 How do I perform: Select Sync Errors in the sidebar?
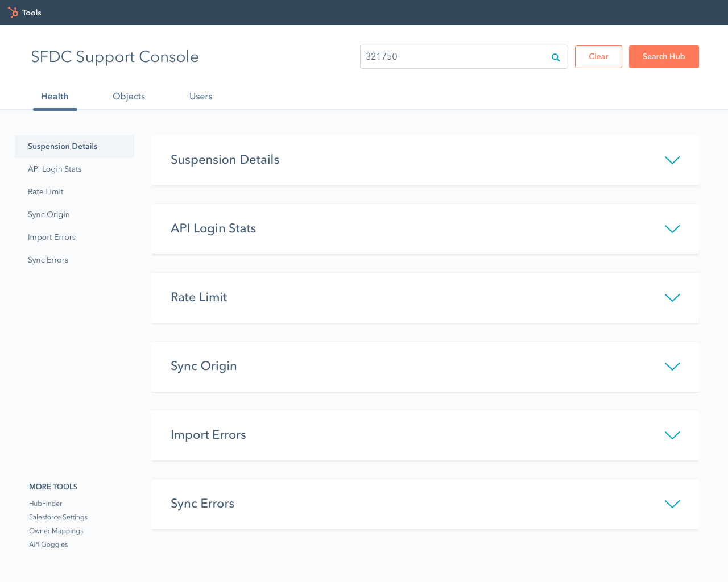tap(48, 260)
